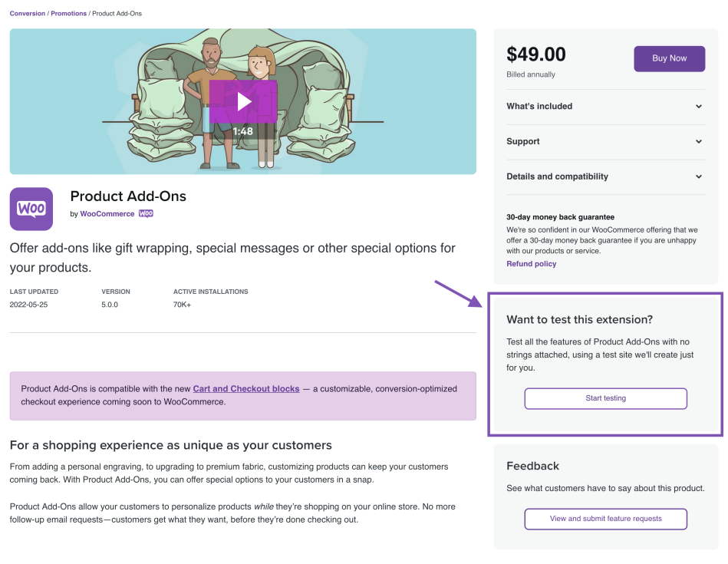Viewport: 728px width, 564px height.
Task: Click the Product Add-Ons title heading
Action: [128, 196]
